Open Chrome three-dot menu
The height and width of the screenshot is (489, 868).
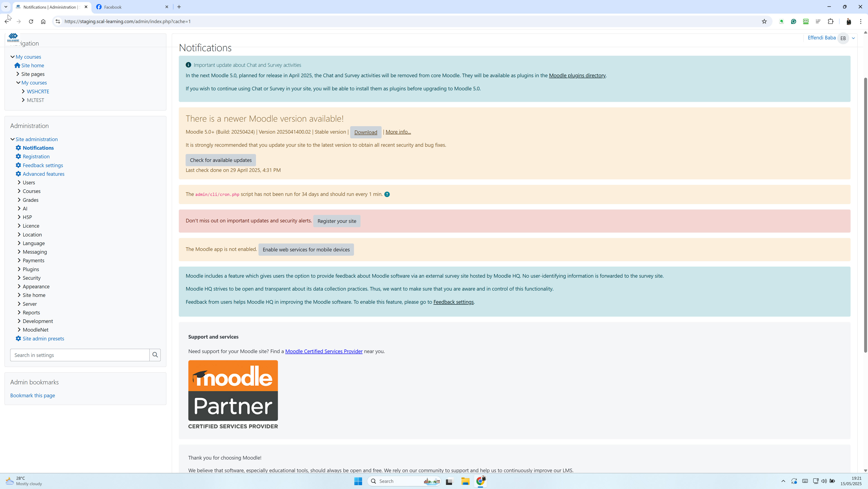861,21
